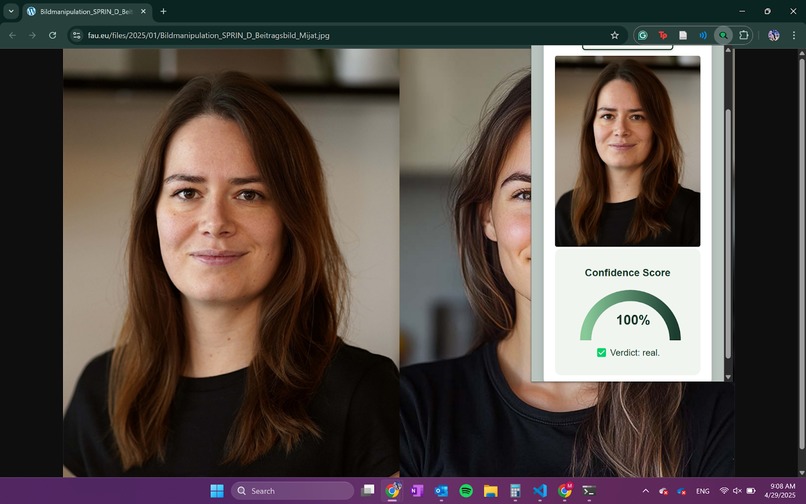Open the second Chrome profile taskbar icon
Image resolution: width=806 pixels, height=504 pixels.
pyautogui.click(x=564, y=491)
